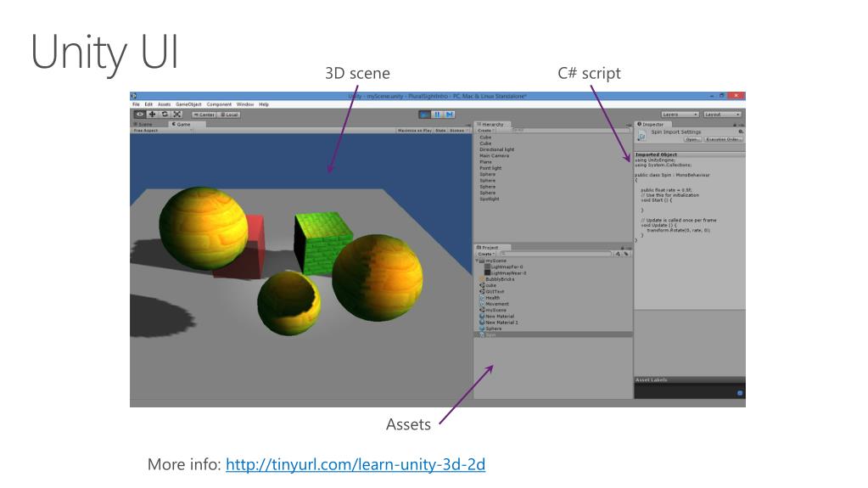Viewport: 868px width, 488px height.
Task: Click Project search by label icon
Action: 626,254
